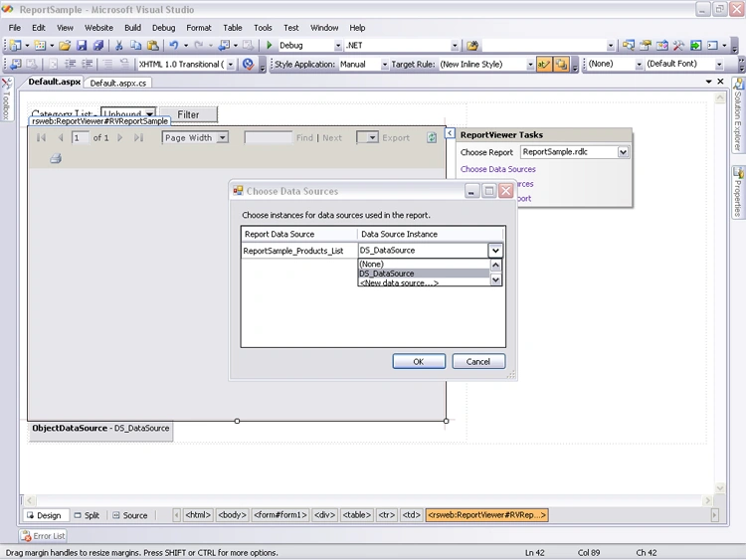This screenshot has height=560, width=746.
Task: Collapse the ReportViewer Tasks smart tag arrow
Action: (450, 133)
